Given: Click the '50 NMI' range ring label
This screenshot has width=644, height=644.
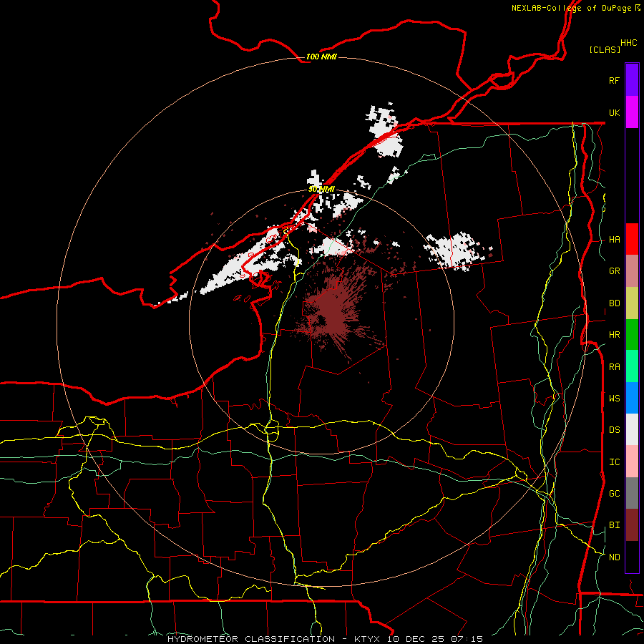Looking at the screenshot, I should (321, 190).
